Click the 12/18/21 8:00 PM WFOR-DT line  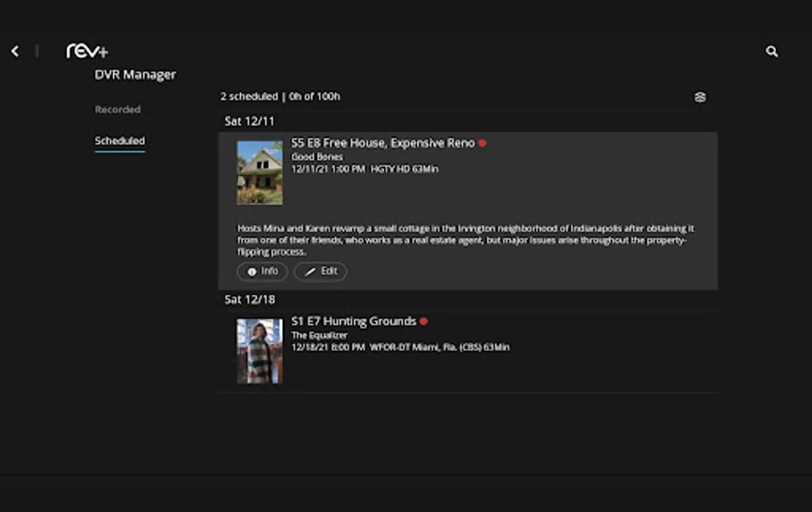pyautogui.click(x=401, y=347)
